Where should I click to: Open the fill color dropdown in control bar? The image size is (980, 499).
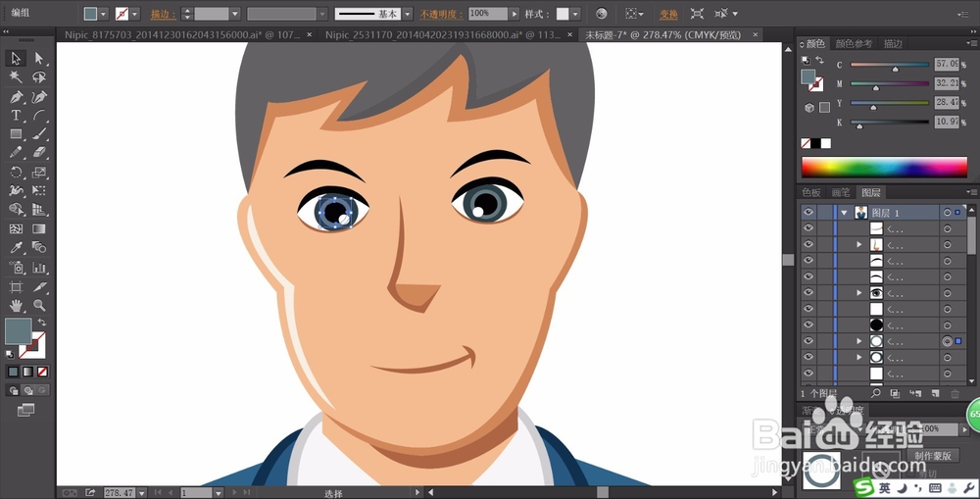103,14
